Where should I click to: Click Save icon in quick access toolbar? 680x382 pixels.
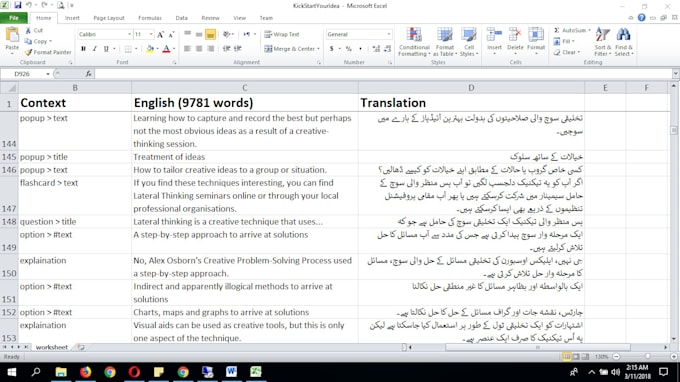point(18,5)
